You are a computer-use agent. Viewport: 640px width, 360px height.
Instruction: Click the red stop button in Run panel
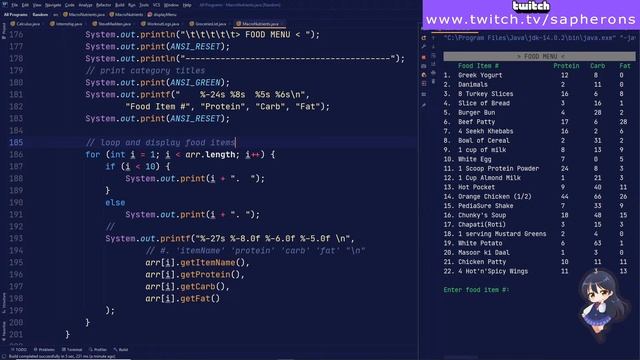(424, 57)
